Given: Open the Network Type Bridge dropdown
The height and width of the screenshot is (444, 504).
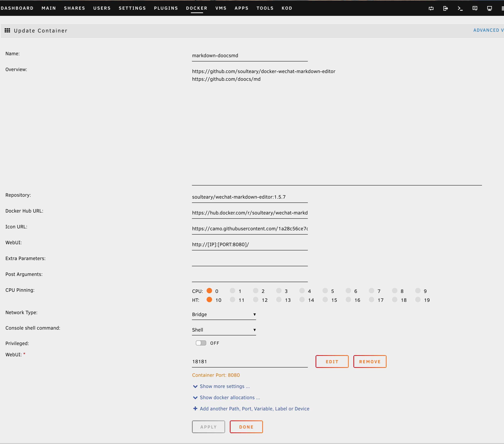Looking at the screenshot, I should pyautogui.click(x=224, y=315).
